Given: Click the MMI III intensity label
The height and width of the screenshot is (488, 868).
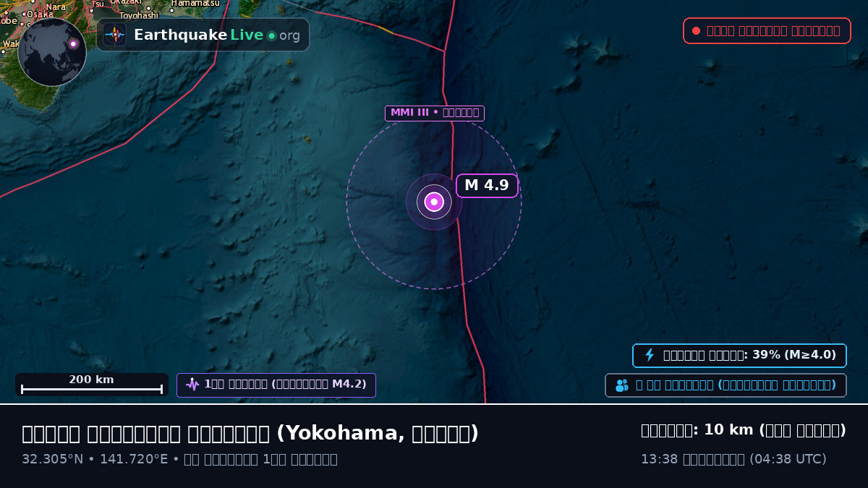Looking at the screenshot, I should point(435,113).
